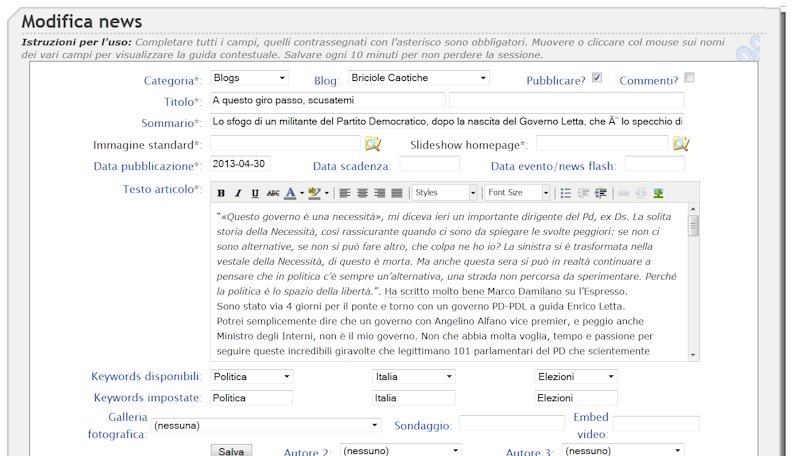Click the Testo articolo field label
800x456 pixels.
(162, 189)
